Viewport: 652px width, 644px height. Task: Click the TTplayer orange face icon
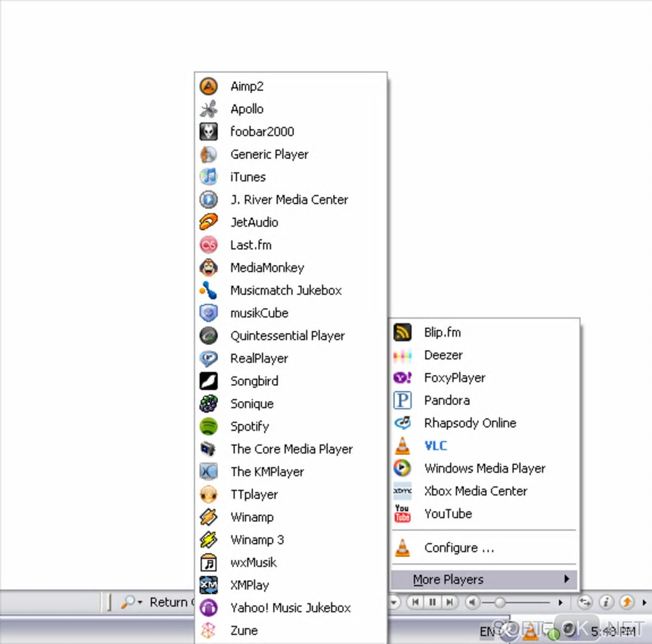[x=208, y=494]
